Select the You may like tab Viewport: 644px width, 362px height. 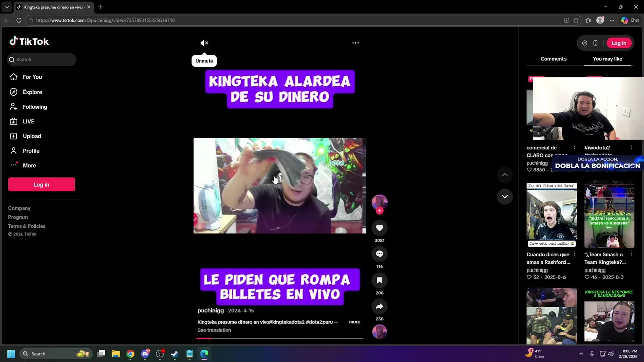click(607, 59)
